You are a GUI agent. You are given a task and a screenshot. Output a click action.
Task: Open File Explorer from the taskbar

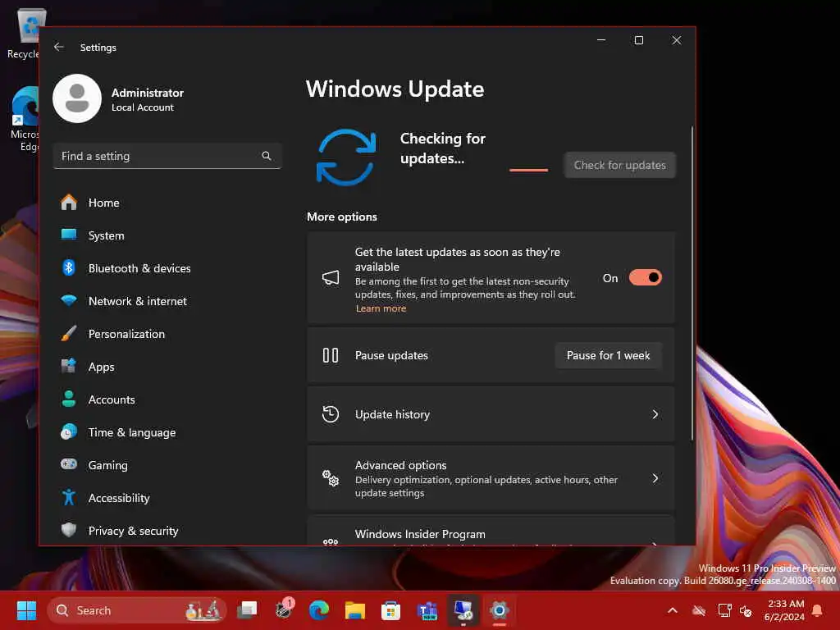[354, 610]
